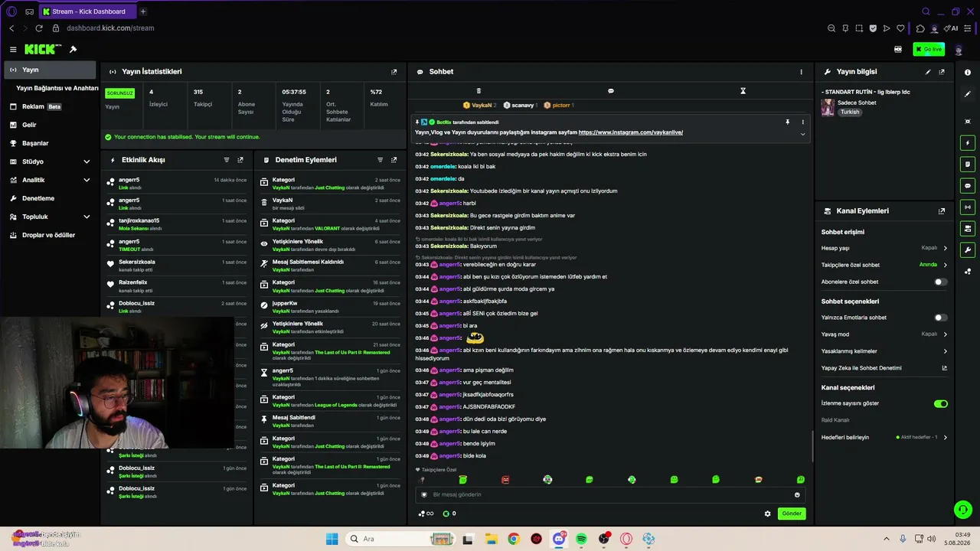Pop out the Kanal Eylemleri panel

pos(942,211)
